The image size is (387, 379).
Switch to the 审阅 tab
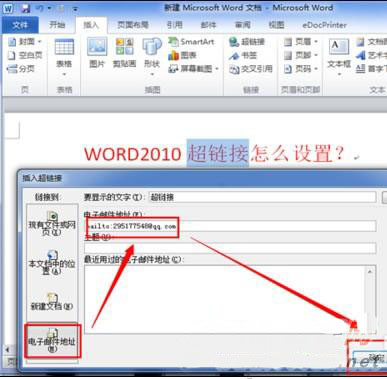[242, 25]
